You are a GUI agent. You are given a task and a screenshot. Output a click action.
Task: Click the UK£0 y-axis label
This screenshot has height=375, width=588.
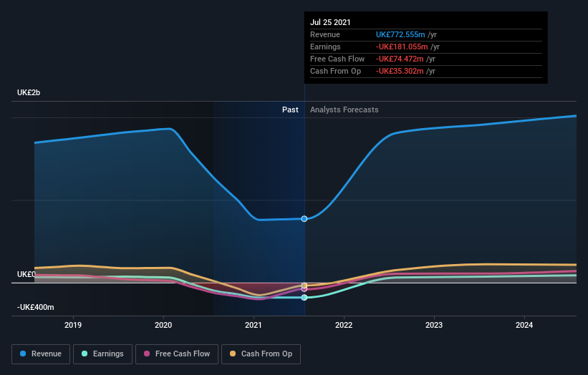pos(26,274)
